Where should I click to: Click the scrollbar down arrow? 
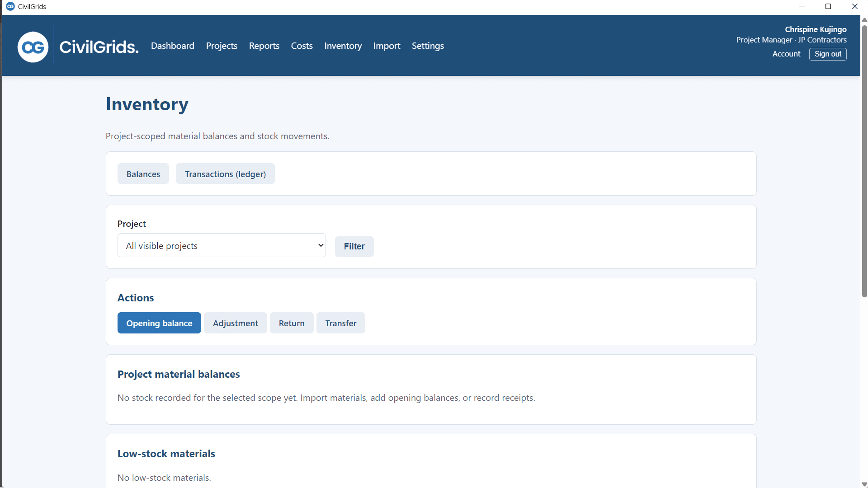(x=864, y=484)
